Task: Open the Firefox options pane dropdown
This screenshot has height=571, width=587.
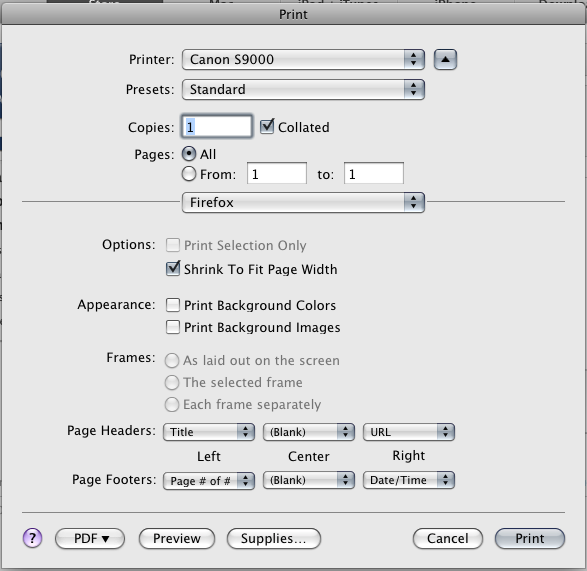Action: point(303,203)
